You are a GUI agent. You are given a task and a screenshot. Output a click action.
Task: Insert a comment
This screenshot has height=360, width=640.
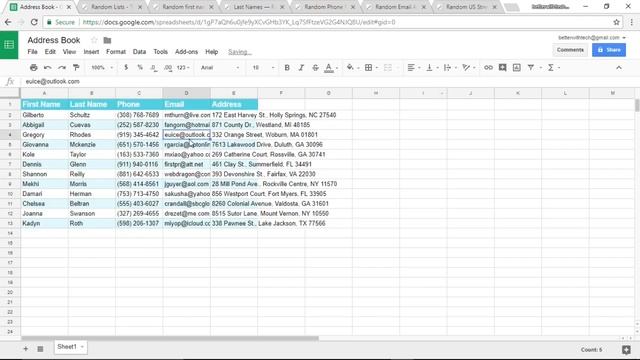point(502,68)
